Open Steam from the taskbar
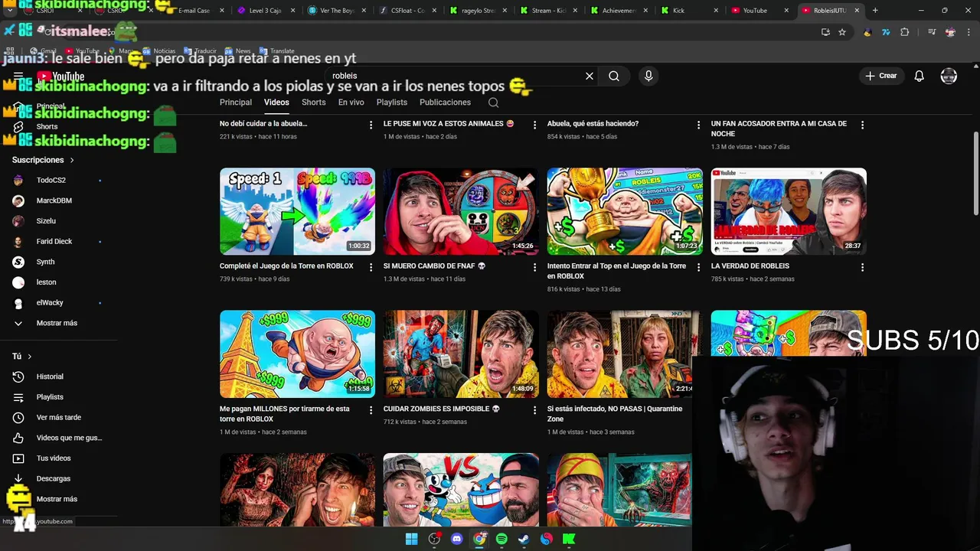The width and height of the screenshot is (980, 551). [524, 539]
